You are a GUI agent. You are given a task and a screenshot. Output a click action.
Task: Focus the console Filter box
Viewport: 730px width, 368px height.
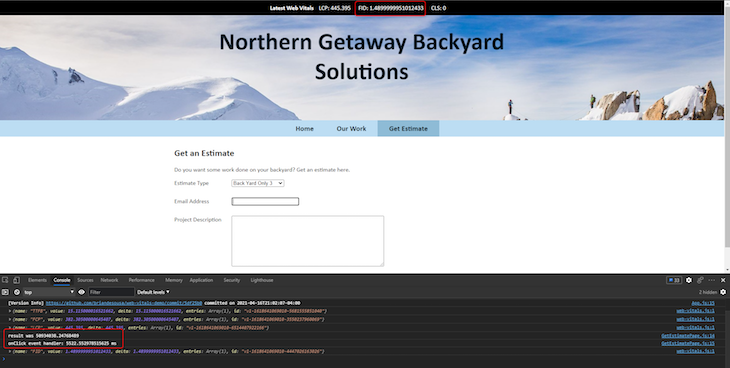click(x=111, y=292)
